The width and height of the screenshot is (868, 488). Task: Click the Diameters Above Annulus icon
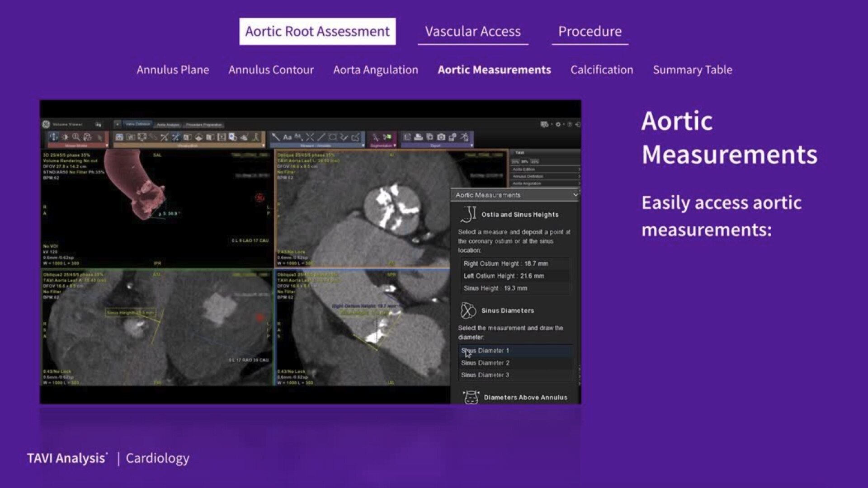471,397
